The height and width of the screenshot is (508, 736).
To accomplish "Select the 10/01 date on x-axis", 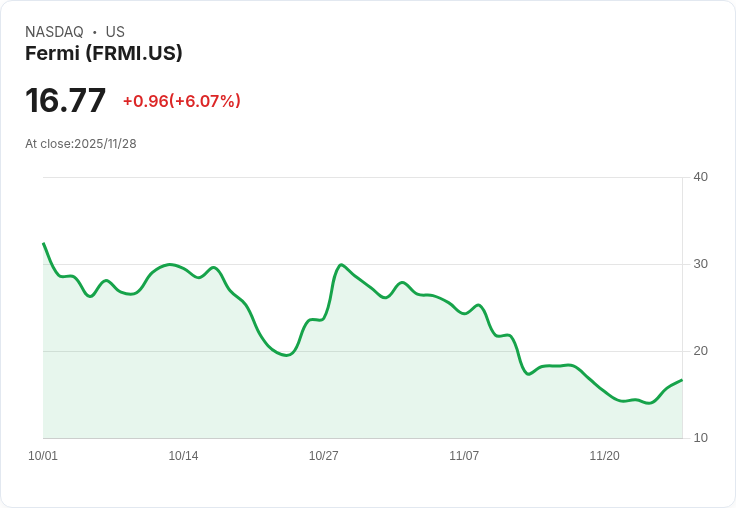I will pos(43,456).
